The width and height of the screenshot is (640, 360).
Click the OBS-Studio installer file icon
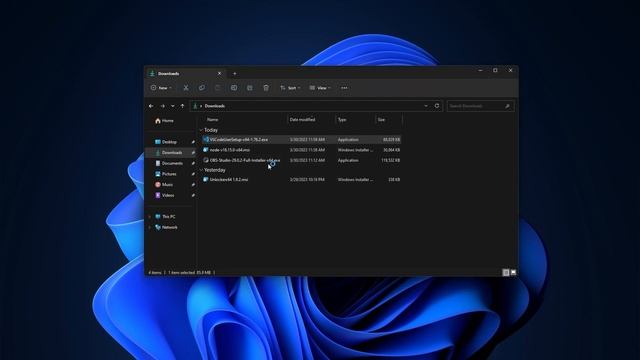click(x=206, y=160)
